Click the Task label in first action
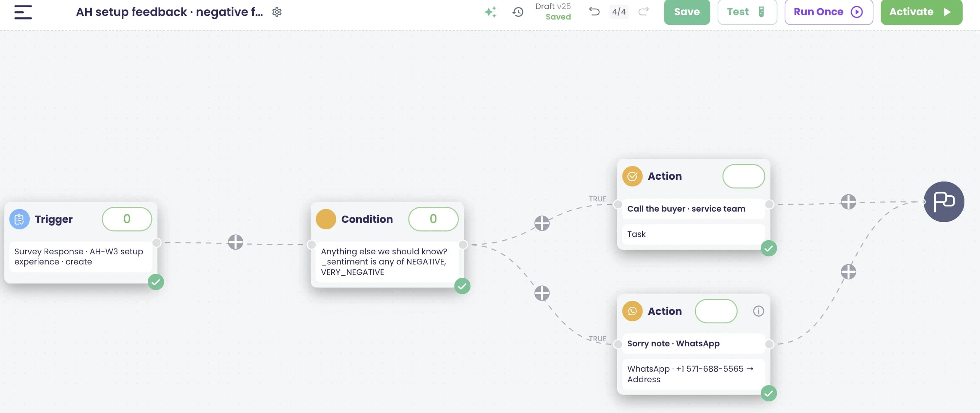Viewport: 980px width, 413px height. point(636,234)
